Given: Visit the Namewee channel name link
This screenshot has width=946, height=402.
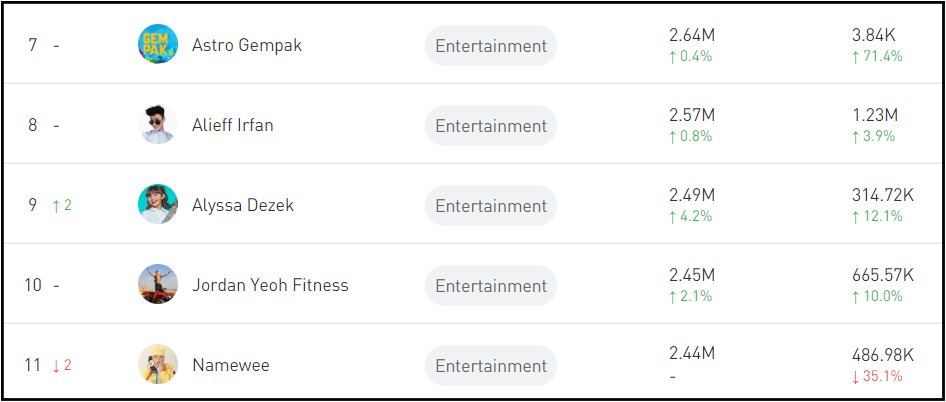Looking at the screenshot, I should 231,365.
